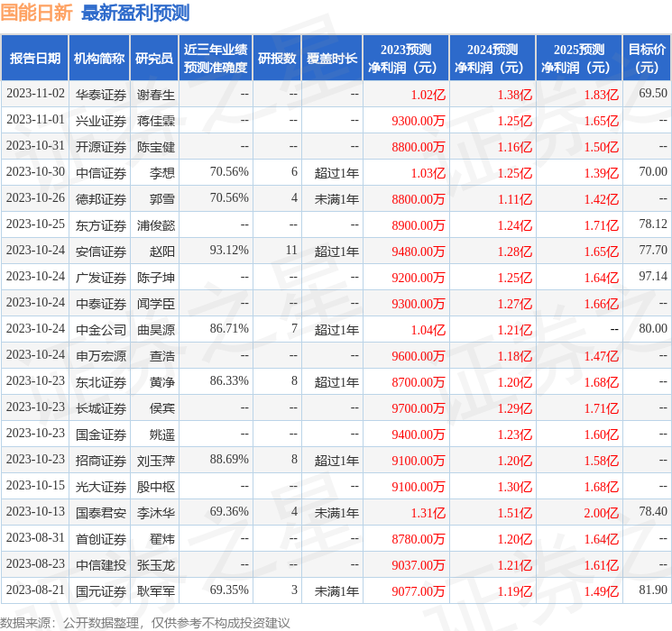The height and width of the screenshot is (631, 672).
Task: Click the 覆盖时长 column header
Action: (332, 59)
